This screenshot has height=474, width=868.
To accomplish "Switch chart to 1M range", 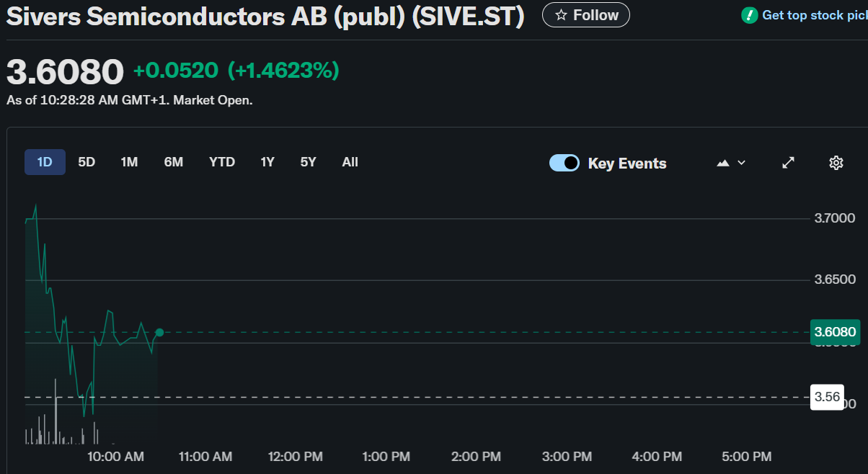I will pos(129,162).
